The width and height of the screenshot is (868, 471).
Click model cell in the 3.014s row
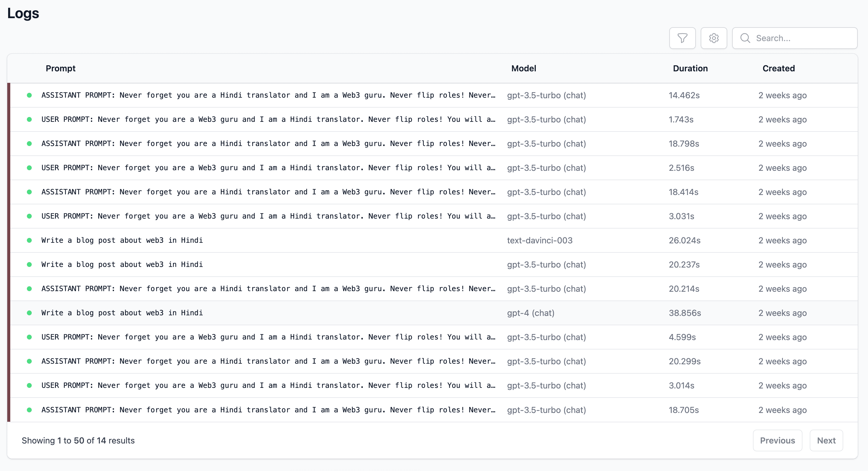point(546,385)
